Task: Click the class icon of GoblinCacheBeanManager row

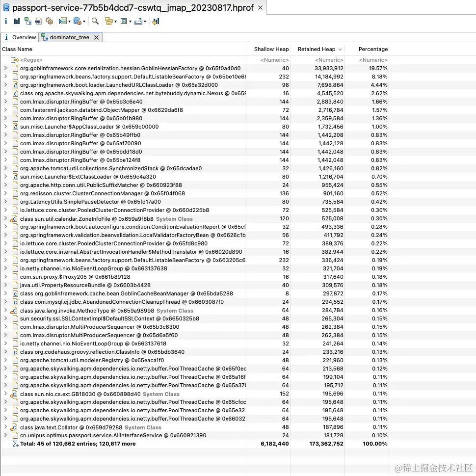Action: pos(15,293)
